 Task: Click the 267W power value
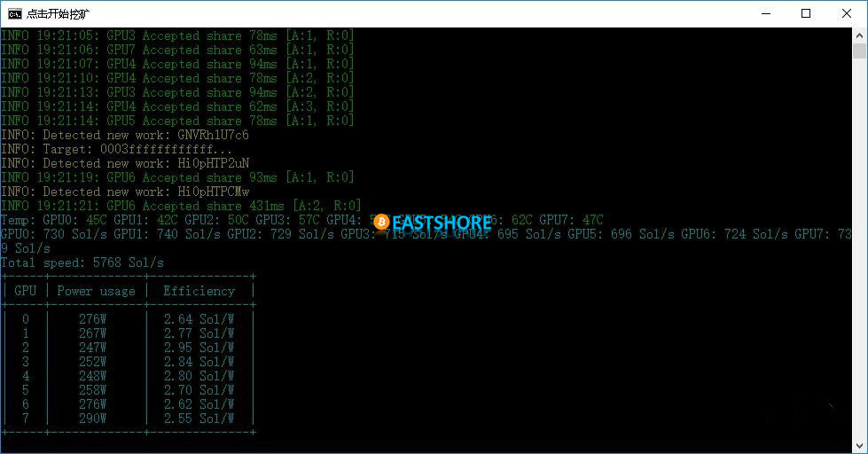92,333
